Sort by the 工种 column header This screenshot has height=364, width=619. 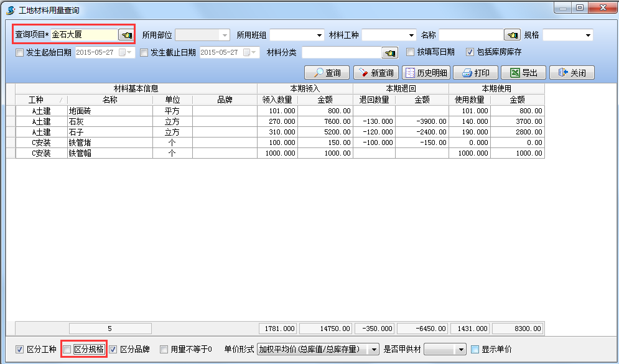point(36,100)
